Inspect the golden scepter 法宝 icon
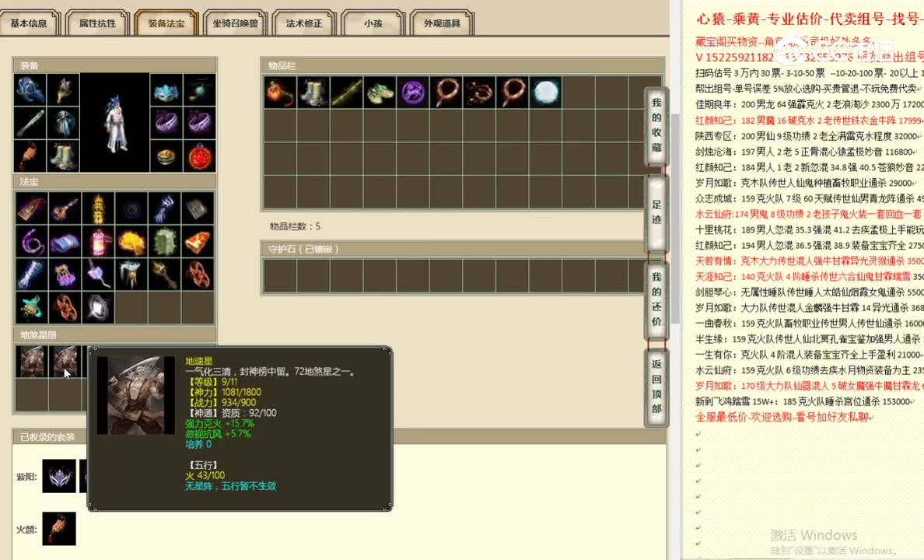The height and width of the screenshot is (560, 924). pos(164,274)
